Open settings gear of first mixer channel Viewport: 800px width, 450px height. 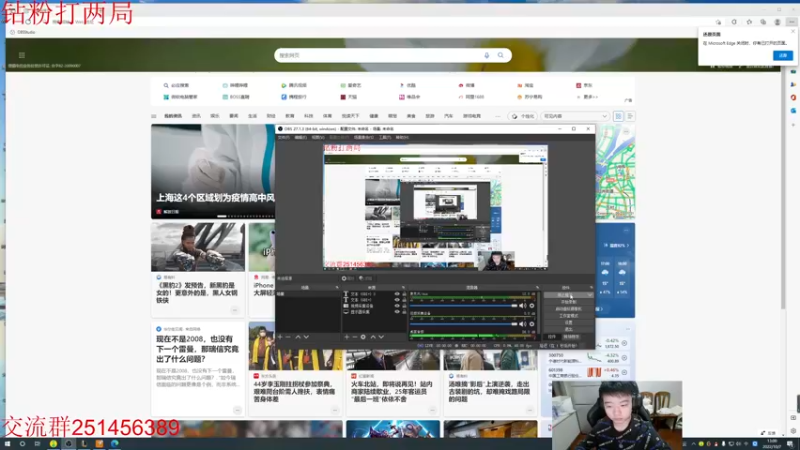(x=532, y=306)
